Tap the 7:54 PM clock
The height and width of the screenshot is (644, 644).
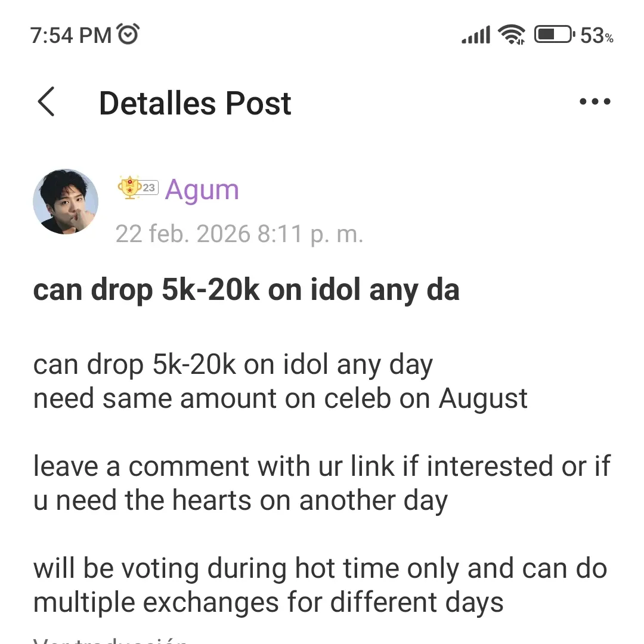[71, 35]
